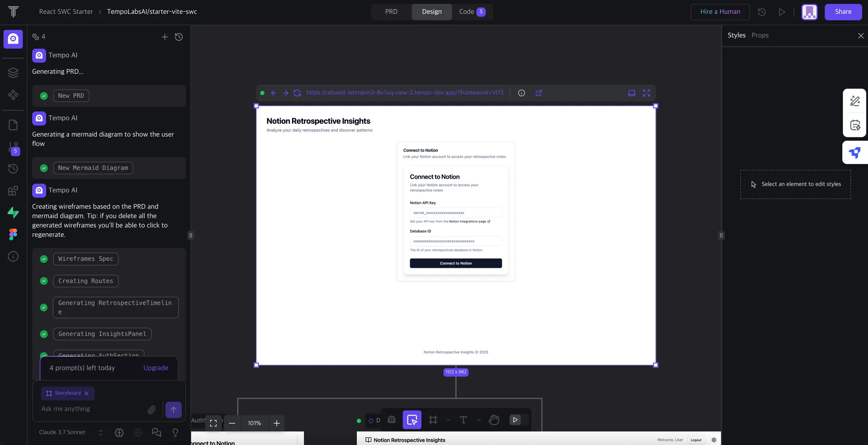Select the cursor select tool in canvas toolbar
The image size is (868, 445).
[x=412, y=420]
